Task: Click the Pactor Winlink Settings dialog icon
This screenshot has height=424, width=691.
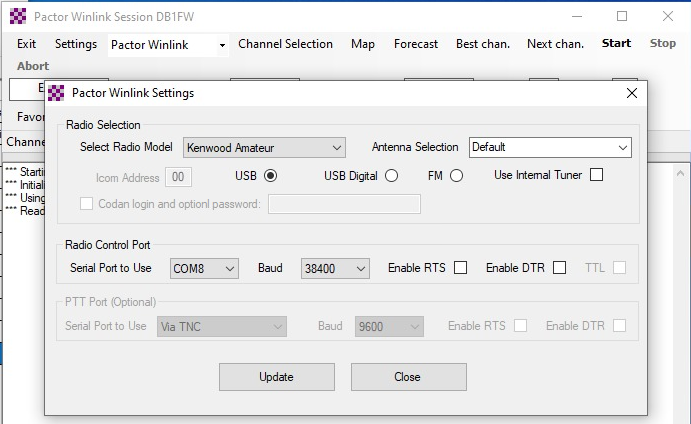Action: [57, 93]
